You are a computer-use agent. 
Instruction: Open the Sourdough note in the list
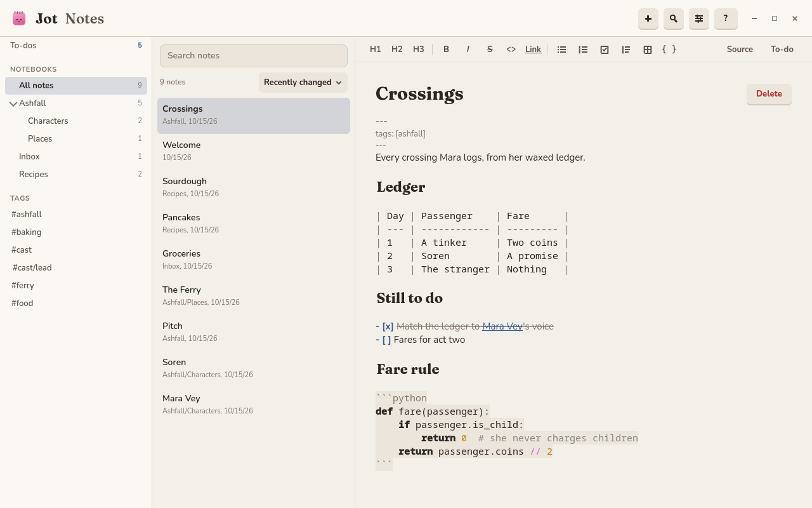(254, 187)
